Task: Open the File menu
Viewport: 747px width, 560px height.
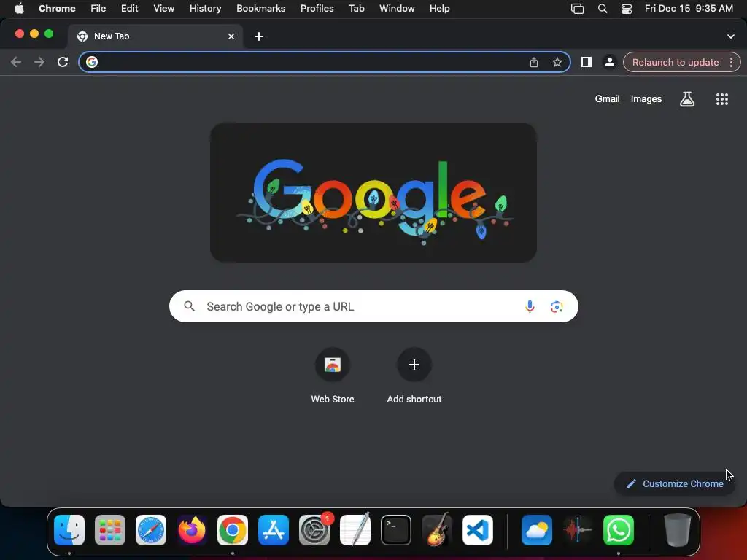Action: coord(98,9)
